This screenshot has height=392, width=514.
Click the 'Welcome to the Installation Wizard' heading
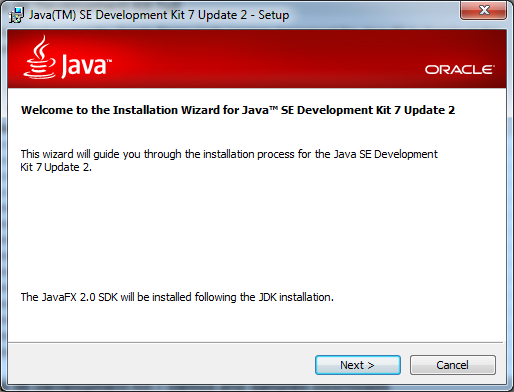pyautogui.click(x=238, y=110)
